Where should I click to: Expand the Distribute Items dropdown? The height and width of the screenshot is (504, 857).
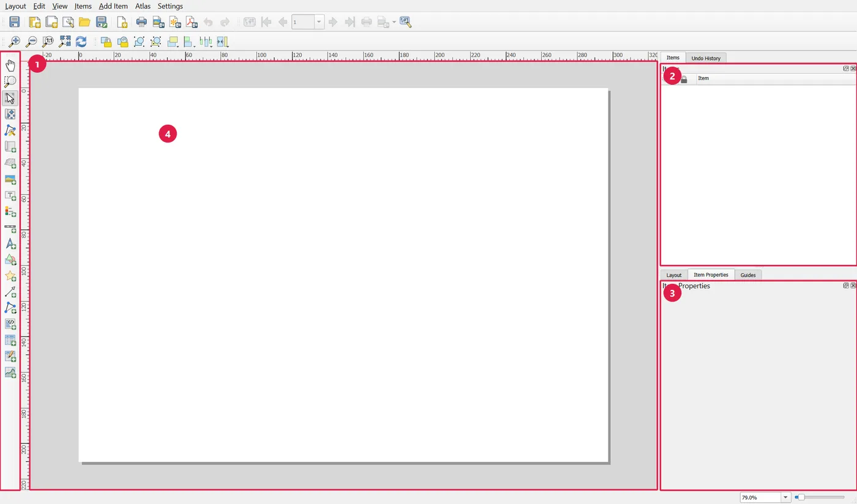coord(206,42)
